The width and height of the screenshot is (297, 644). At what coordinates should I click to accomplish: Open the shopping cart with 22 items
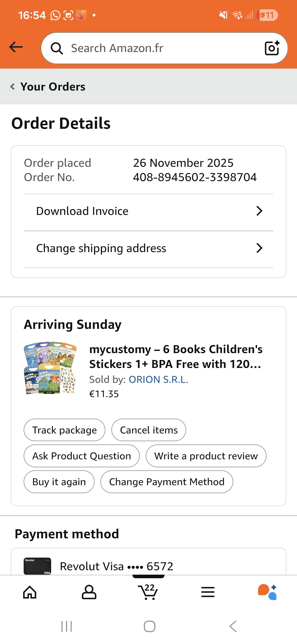tap(148, 592)
